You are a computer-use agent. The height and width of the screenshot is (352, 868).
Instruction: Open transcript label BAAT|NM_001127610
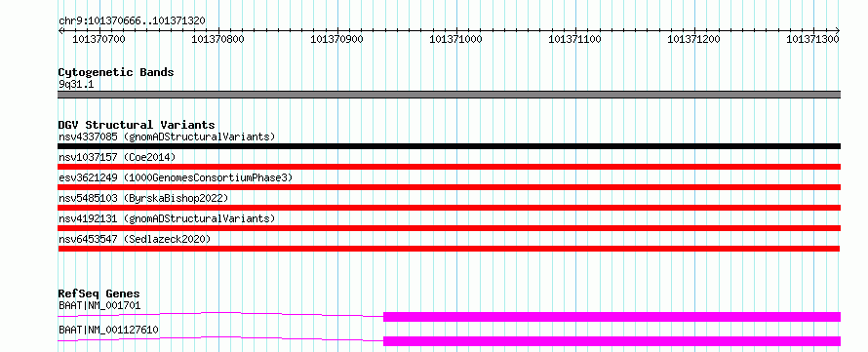click(108, 330)
